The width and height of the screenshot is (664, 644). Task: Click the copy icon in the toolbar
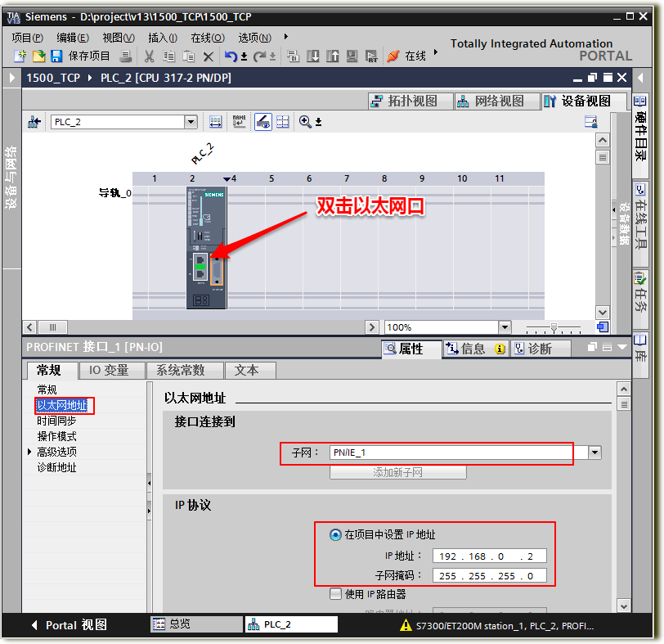(169, 56)
